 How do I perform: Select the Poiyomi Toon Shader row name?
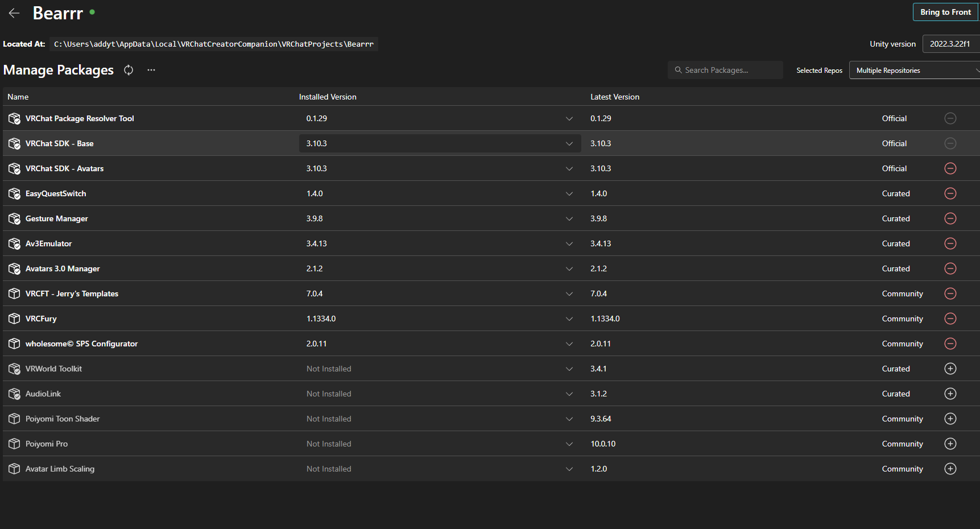click(x=63, y=419)
